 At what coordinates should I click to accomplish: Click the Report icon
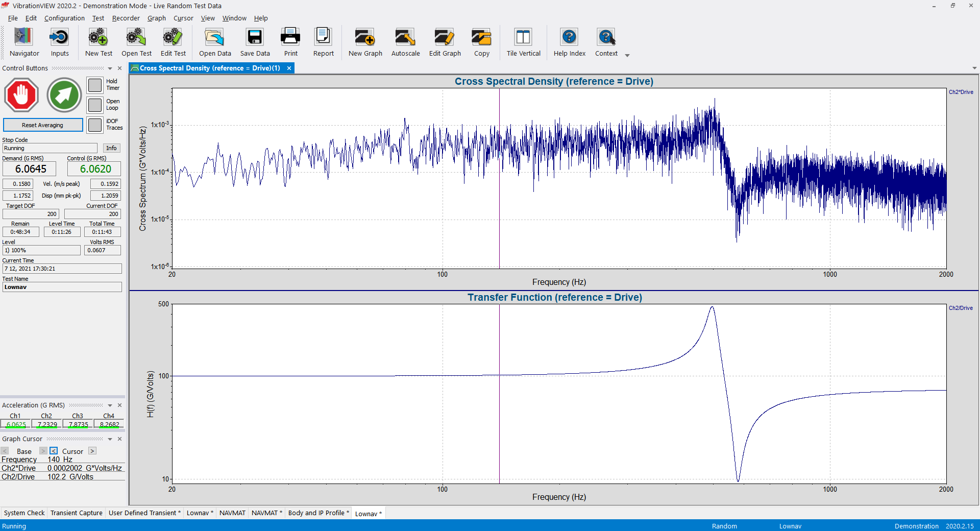coord(323,42)
